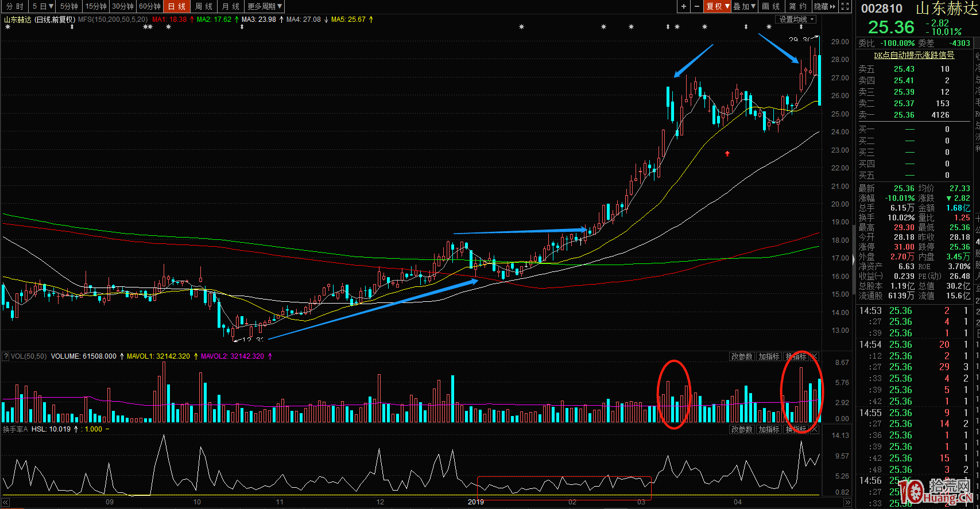The height and width of the screenshot is (509, 980).
Task: Switch to 周线 weekly chart
Action: pos(204,6)
